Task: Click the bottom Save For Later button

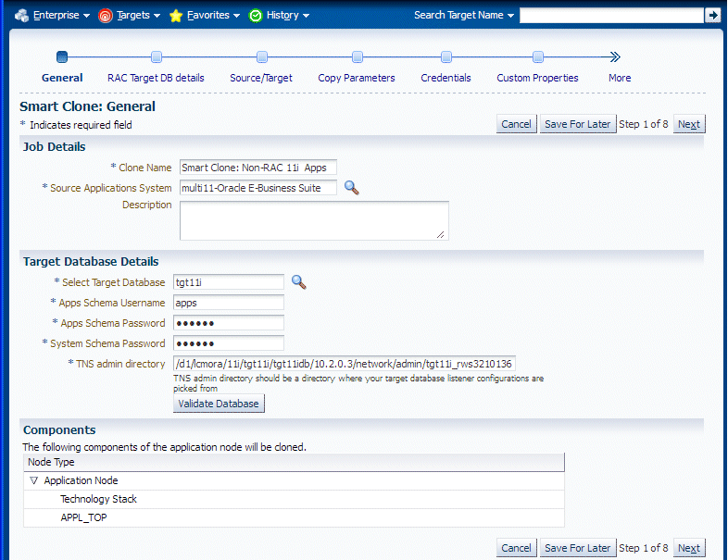Action: tap(578, 548)
